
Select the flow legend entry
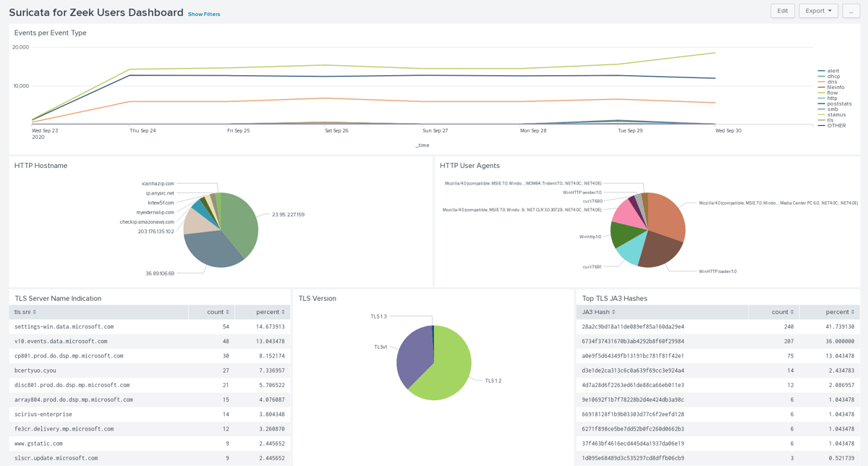(x=827, y=93)
